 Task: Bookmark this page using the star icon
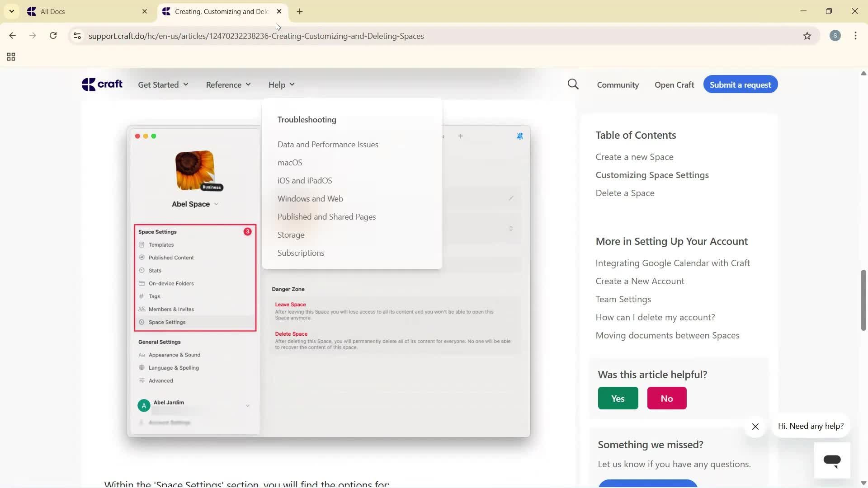807,36
